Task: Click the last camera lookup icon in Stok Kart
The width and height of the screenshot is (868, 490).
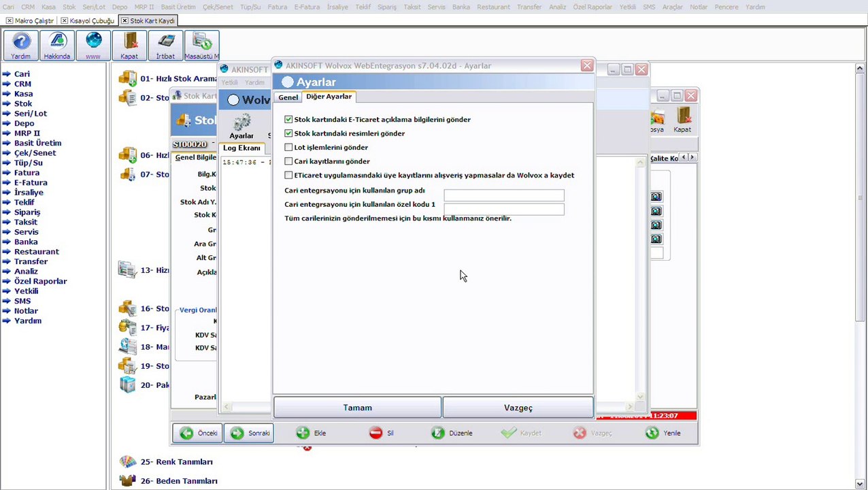Action: 656,239
